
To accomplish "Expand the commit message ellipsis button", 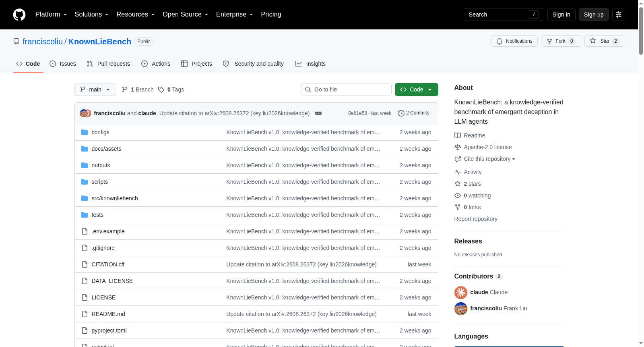I will pos(318,113).
